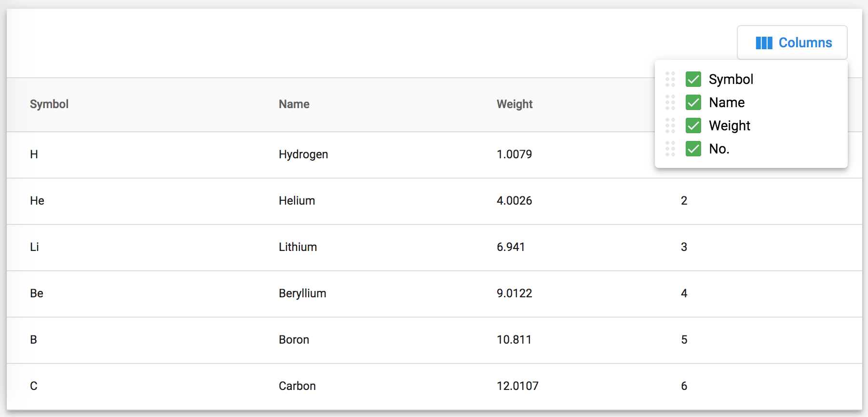Click the columns icon in the Columns button
This screenshot has height=417, width=868.
coord(764,43)
